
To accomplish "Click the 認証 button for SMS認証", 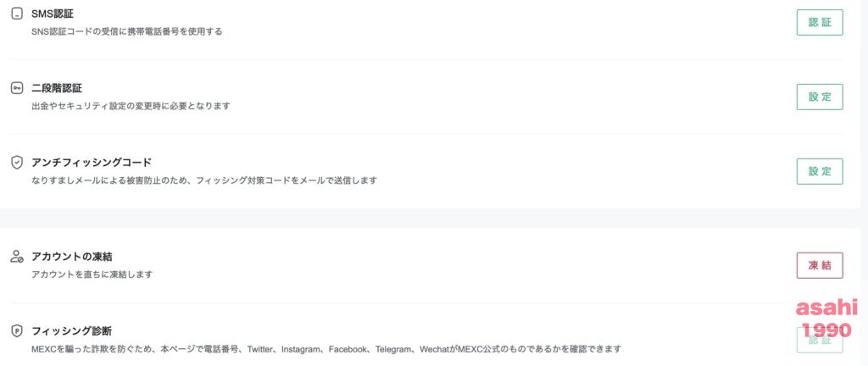I will [x=820, y=23].
